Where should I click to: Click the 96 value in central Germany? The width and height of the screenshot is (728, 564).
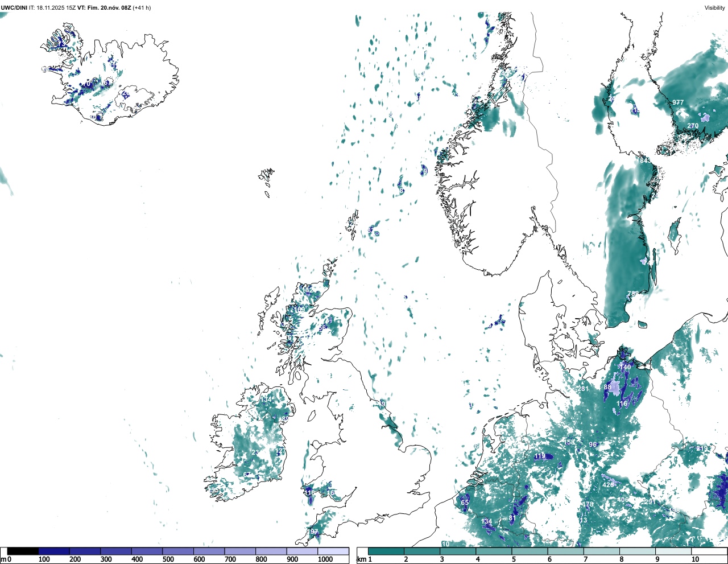pyautogui.click(x=593, y=444)
